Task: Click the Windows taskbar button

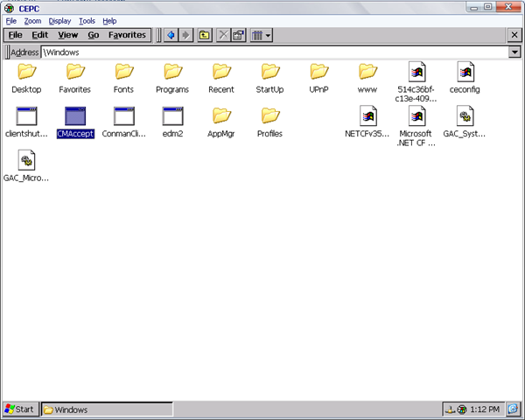Action: click(x=107, y=409)
